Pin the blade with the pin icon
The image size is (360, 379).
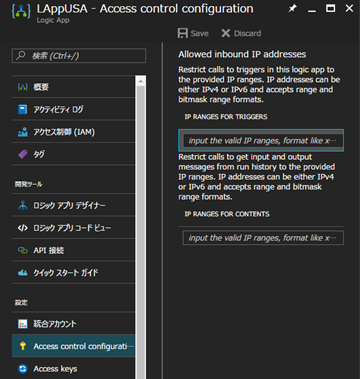292,9
